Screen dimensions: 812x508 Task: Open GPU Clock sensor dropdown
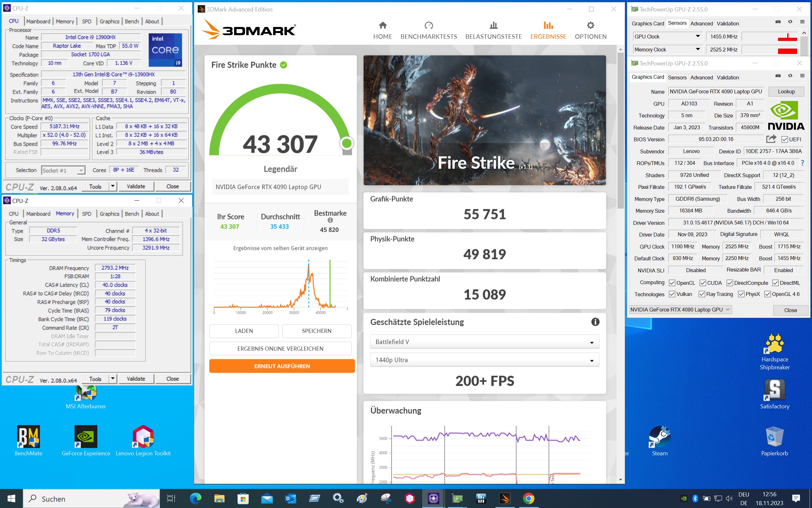pyautogui.click(x=667, y=36)
